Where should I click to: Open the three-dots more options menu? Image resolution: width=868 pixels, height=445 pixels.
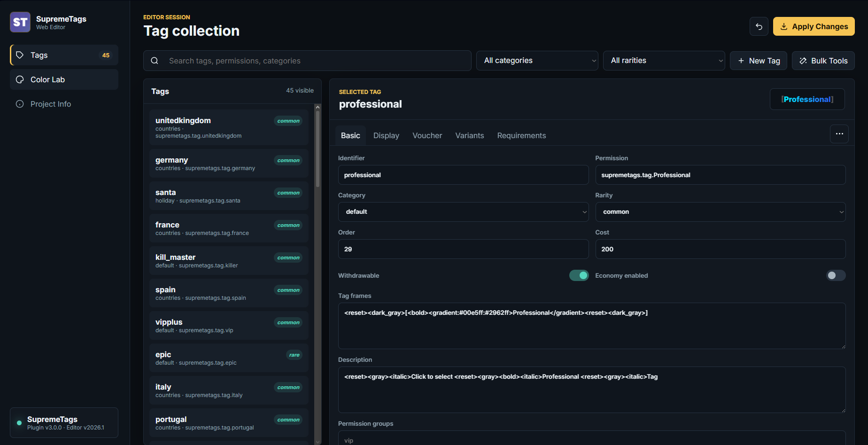(x=839, y=134)
